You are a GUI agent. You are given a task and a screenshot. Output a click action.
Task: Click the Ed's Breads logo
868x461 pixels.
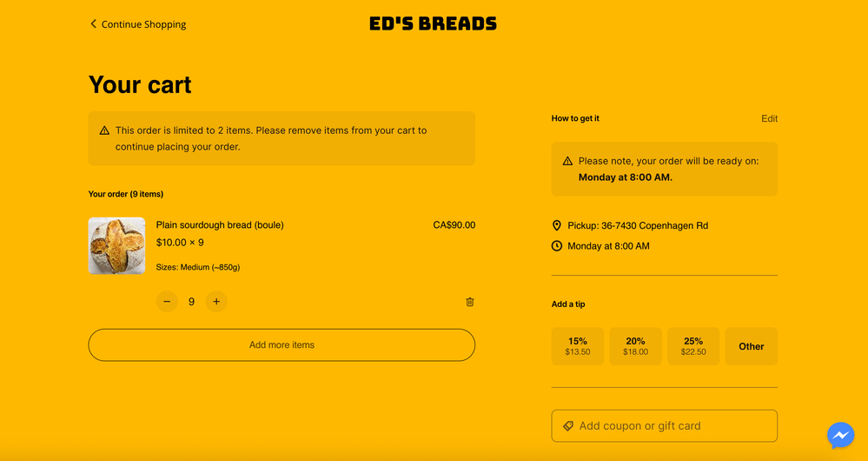pyautogui.click(x=433, y=24)
